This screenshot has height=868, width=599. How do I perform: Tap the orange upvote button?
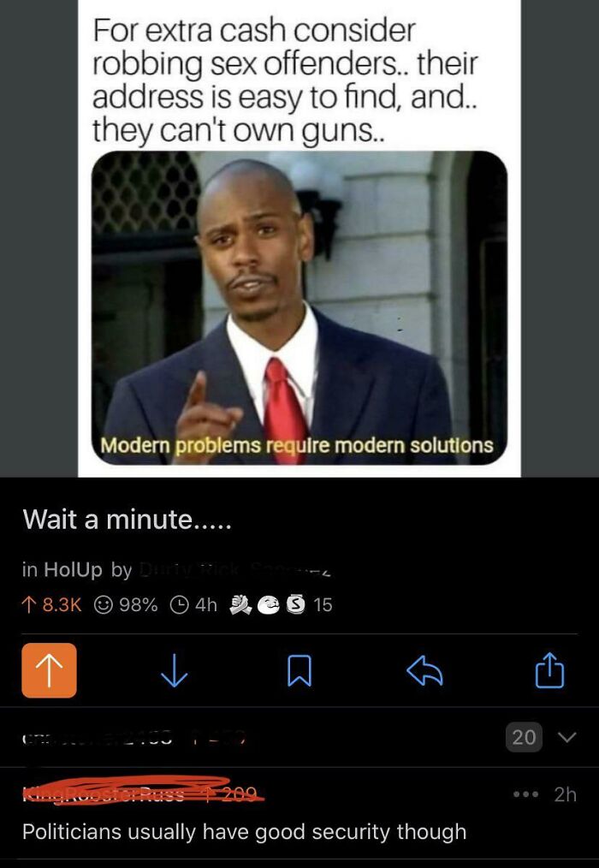[x=50, y=670]
